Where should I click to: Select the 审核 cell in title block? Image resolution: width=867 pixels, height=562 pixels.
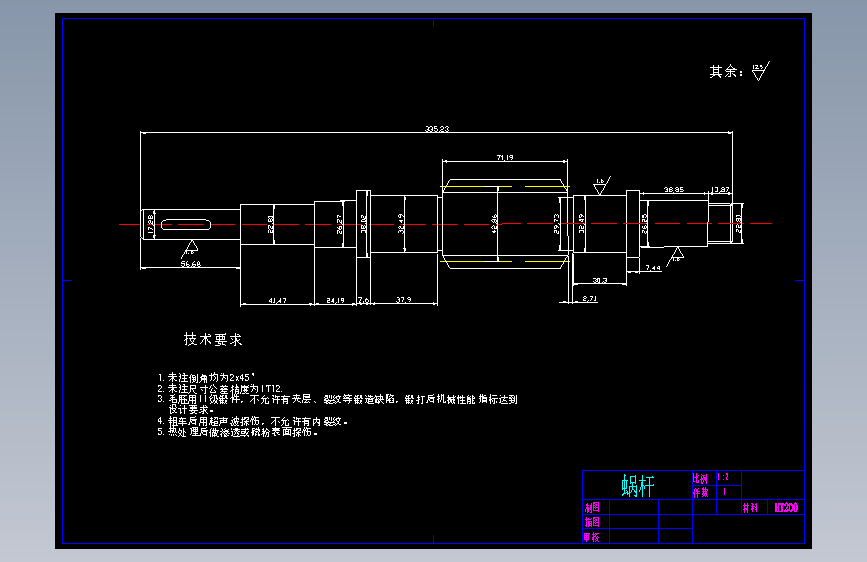pos(592,537)
